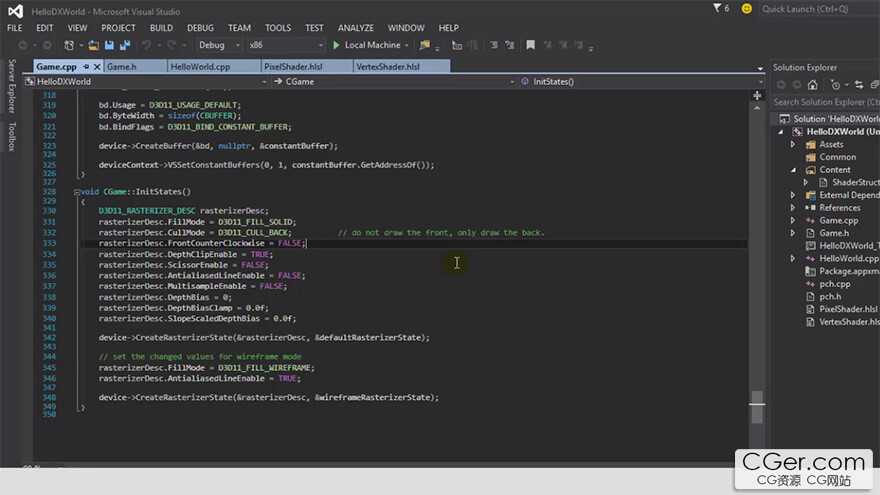Collapse the Content folder node
880x495 pixels.
tap(793, 169)
